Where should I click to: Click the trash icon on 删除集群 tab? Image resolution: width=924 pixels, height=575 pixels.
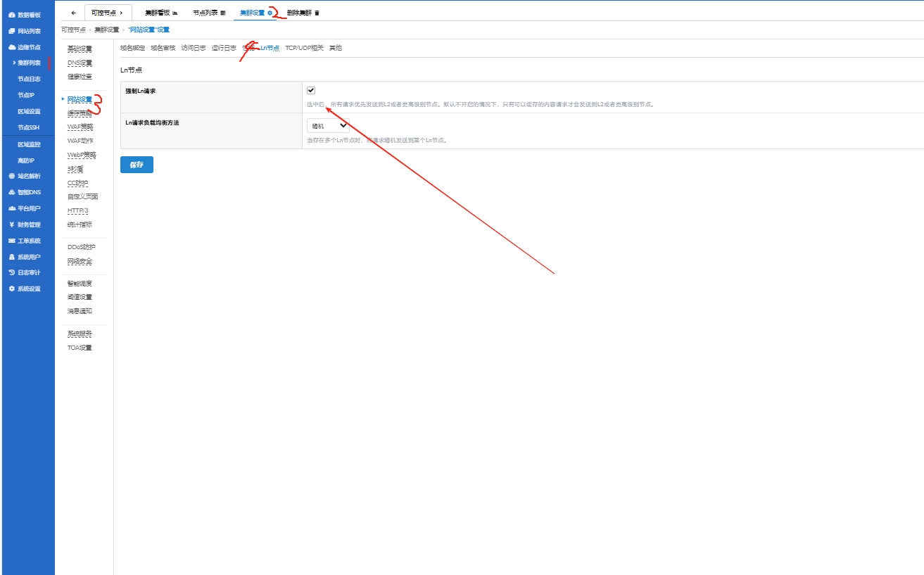[317, 13]
